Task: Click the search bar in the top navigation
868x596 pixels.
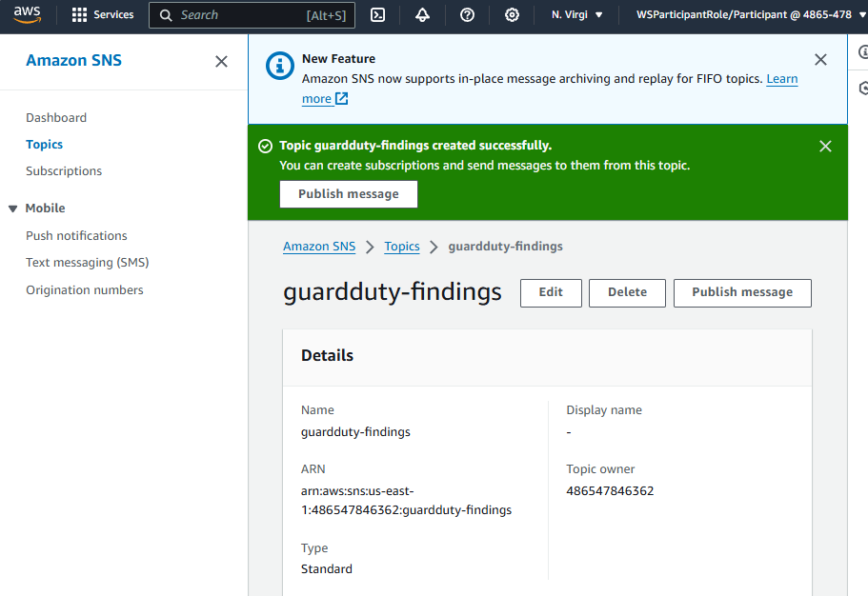Action: 252,15
